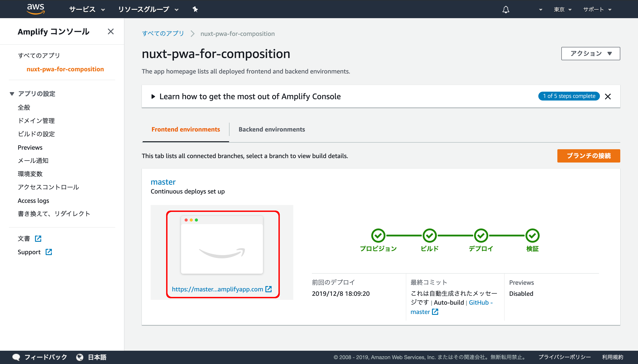Click the globe language icon in footer
This screenshot has height=364, width=638.
tap(80, 357)
